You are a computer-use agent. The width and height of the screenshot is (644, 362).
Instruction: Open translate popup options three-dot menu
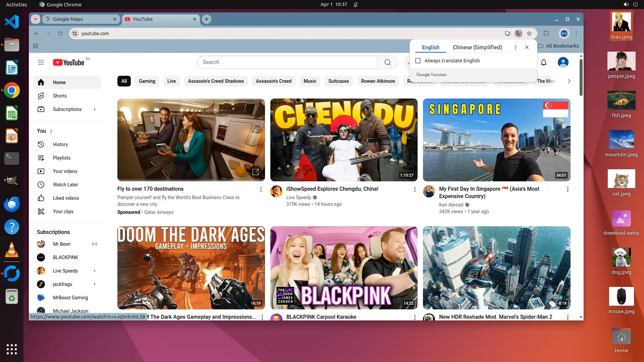[516, 47]
